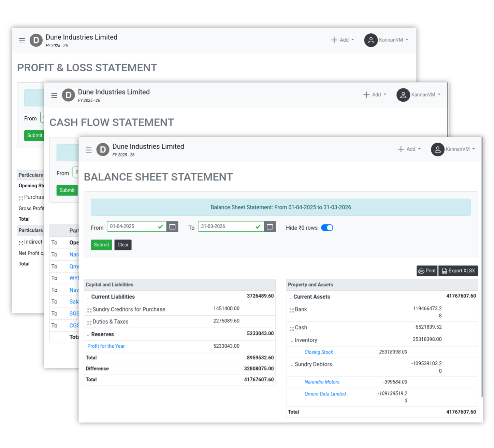Open the Add dropdown in Balance Sheet window

pyautogui.click(x=409, y=149)
